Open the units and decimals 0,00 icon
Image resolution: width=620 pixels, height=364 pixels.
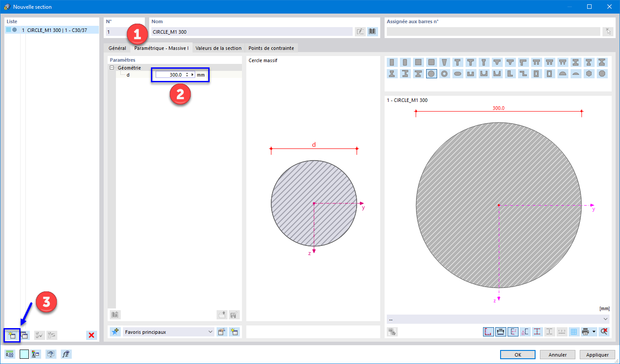[x=10, y=354]
